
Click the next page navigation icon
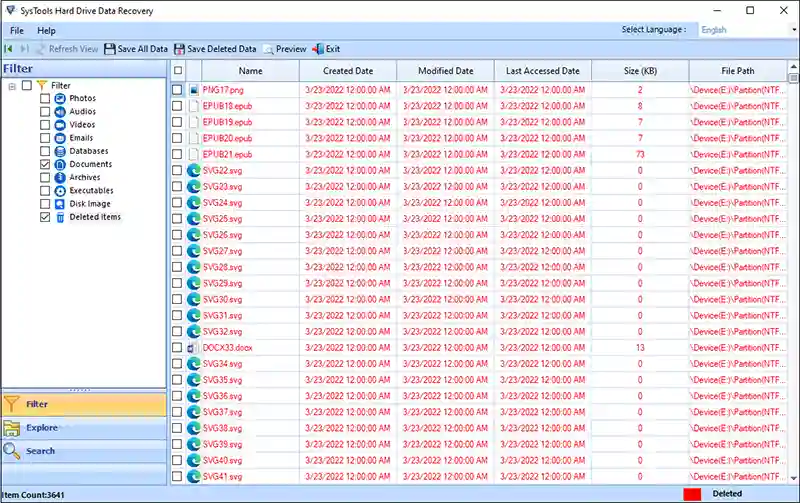click(24, 49)
